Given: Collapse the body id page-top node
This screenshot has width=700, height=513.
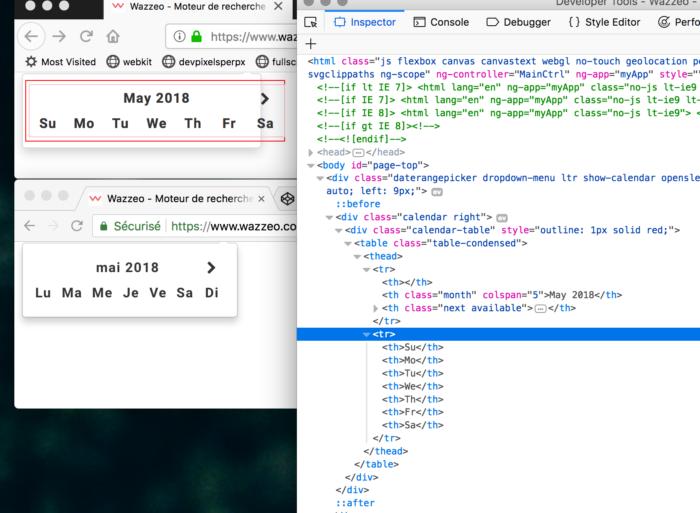Looking at the screenshot, I should tap(311, 165).
